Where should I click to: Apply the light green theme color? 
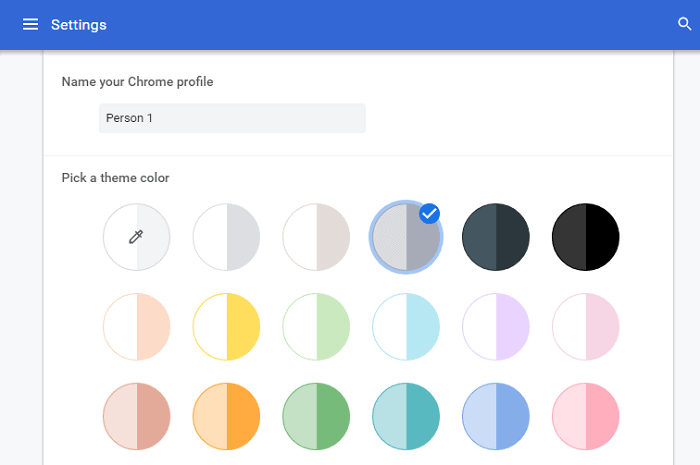click(x=316, y=327)
